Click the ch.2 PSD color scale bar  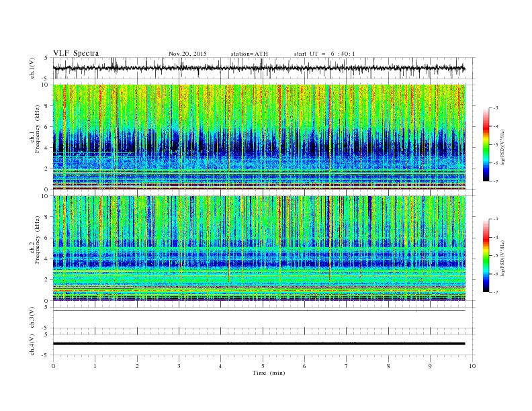486,255
